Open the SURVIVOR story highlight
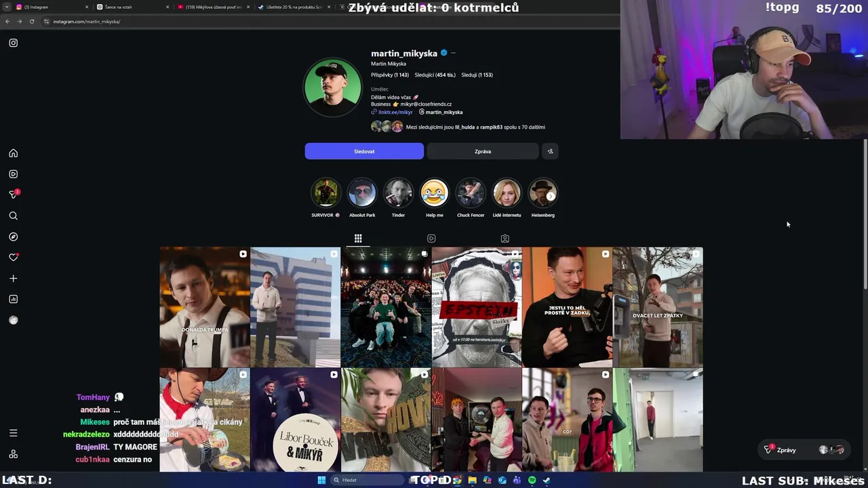The width and height of the screenshot is (868, 488). [x=325, y=193]
